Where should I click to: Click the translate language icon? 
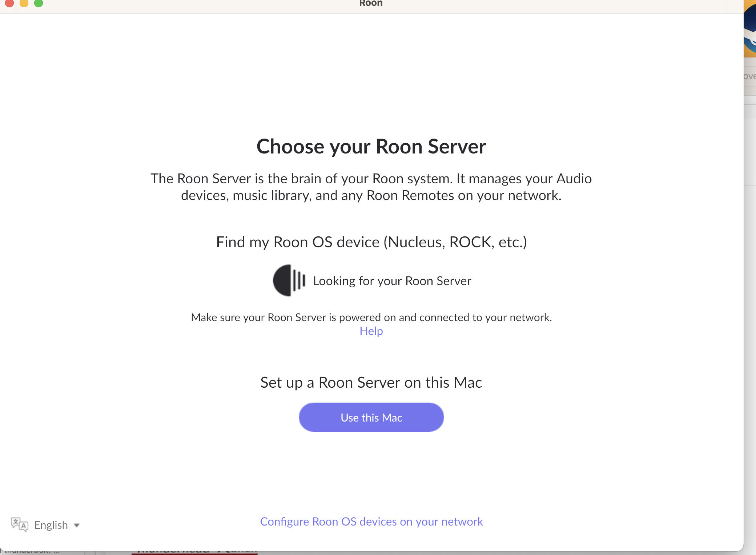[x=19, y=524]
